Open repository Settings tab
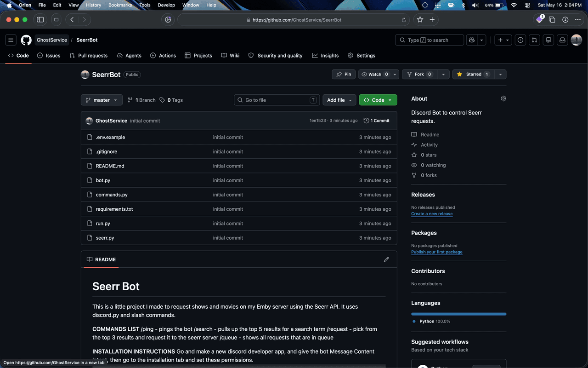The width and height of the screenshot is (588, 368). coord(362,56)
